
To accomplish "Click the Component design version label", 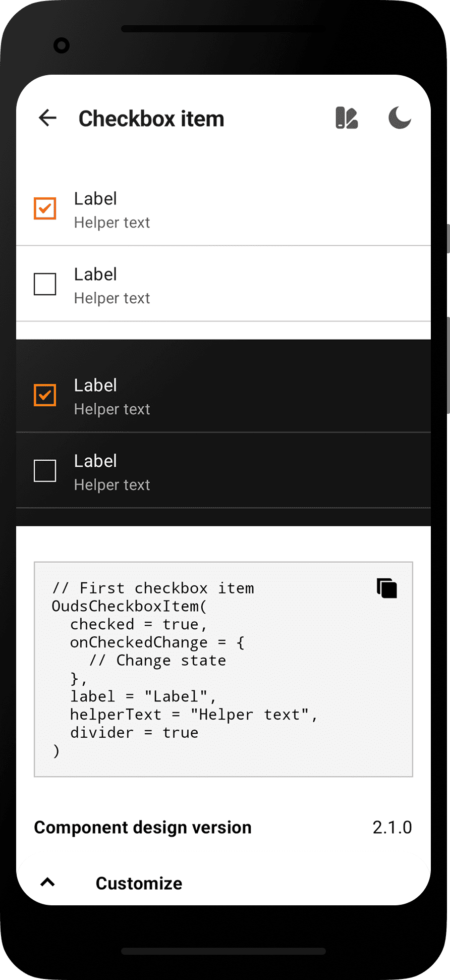I will coord(142,827).
